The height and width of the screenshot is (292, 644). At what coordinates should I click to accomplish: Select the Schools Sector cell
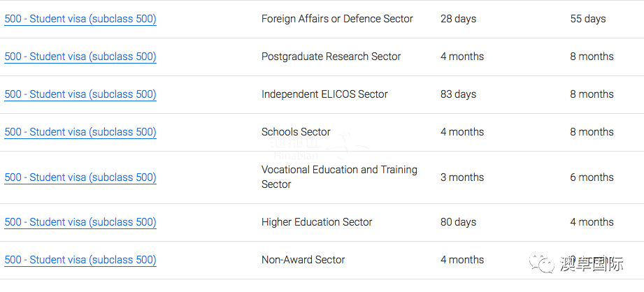296,132
